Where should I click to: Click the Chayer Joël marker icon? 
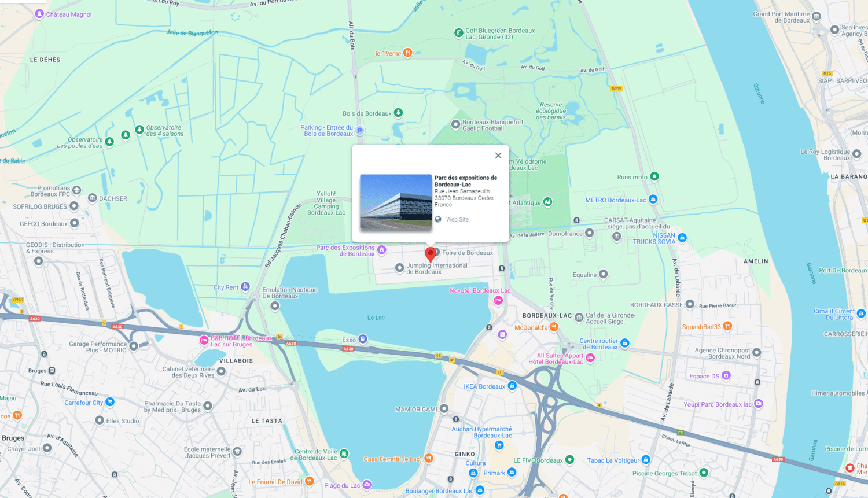click(47, 448)
